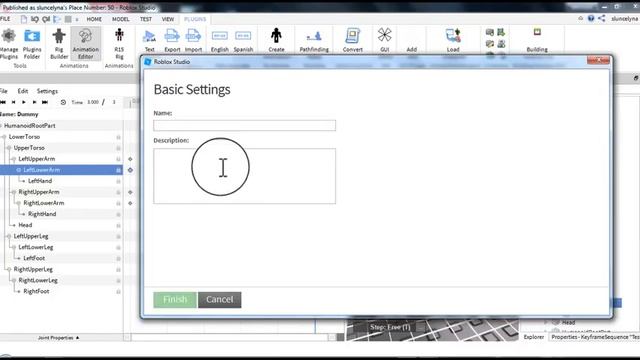Toggle the lock icon on RightUpperArm row

click(x=118, y=192)
